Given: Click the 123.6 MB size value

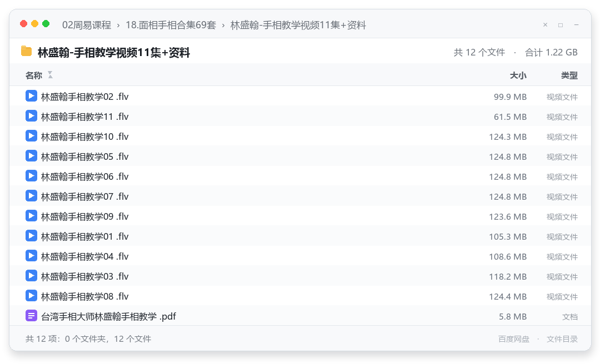Looking at the screenshot, I should pos(508,216).
